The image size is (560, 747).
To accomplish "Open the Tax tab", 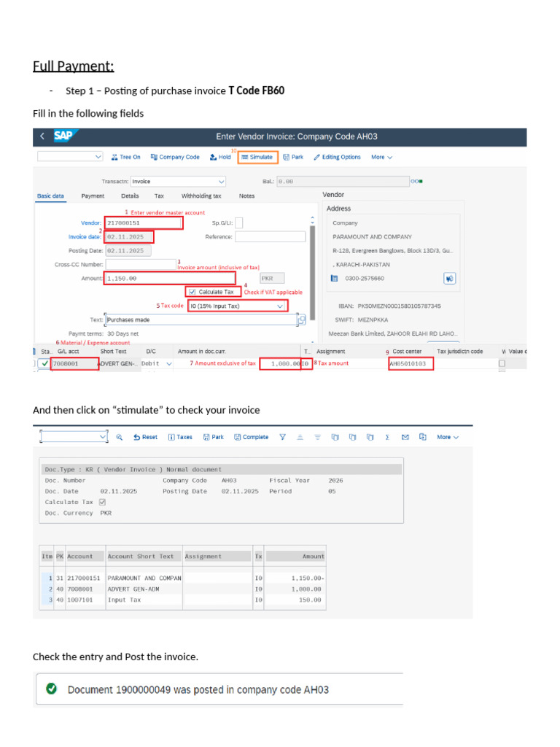I will [159, 196].
